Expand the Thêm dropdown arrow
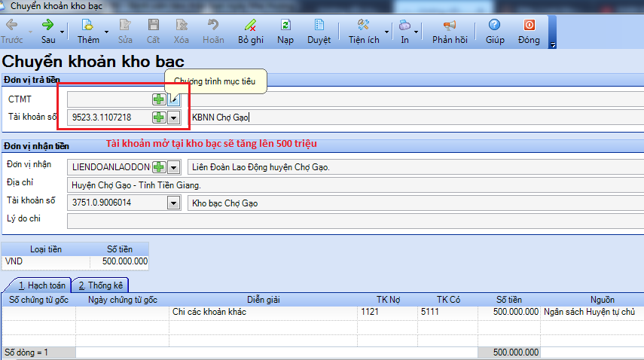The width and height of the screenshot is (644, 360). 106,32
